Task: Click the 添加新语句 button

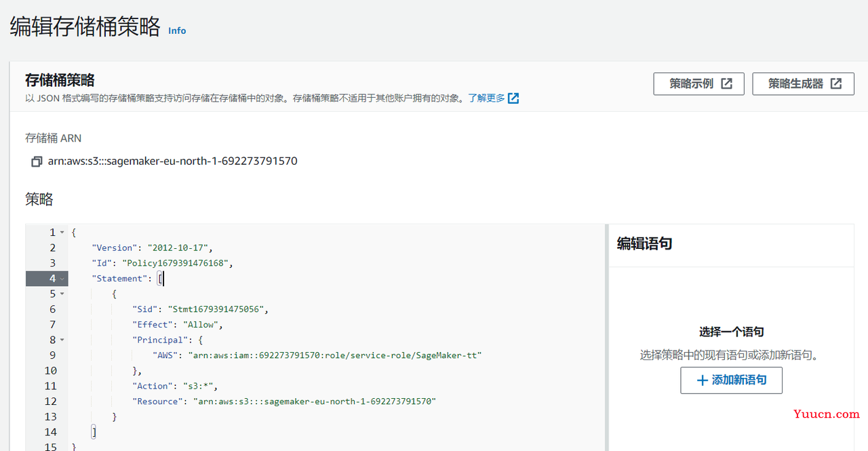Action: pos(731,380)
